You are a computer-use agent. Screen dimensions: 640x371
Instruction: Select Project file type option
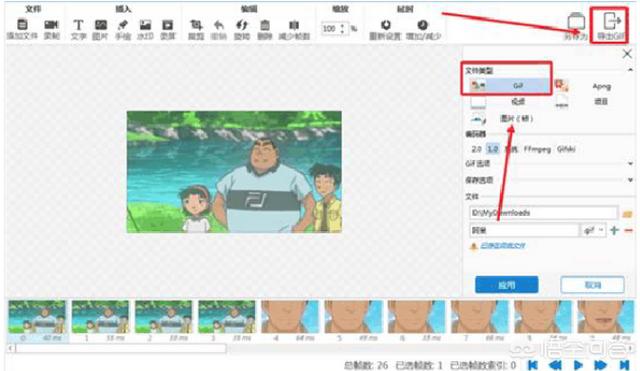click(593, 101)
